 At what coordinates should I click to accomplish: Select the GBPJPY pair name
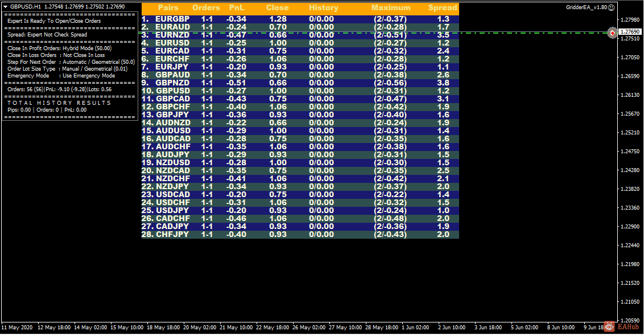(172, 115)
